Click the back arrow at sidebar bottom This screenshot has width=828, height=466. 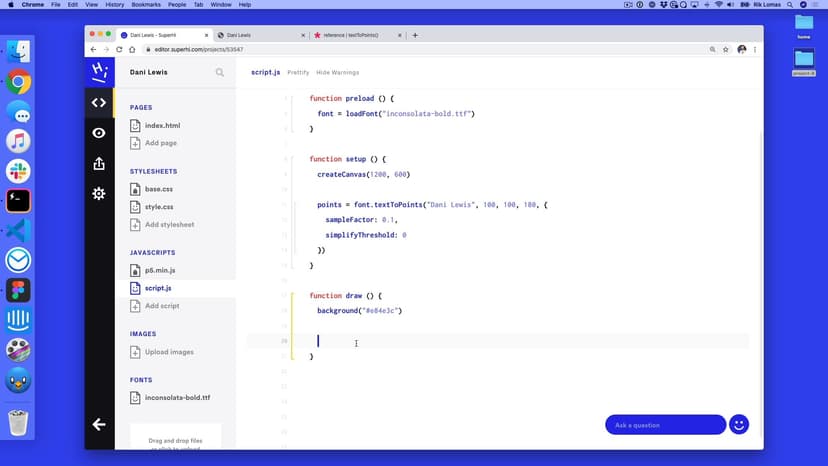pyautogui.click(x=98, y=424)
